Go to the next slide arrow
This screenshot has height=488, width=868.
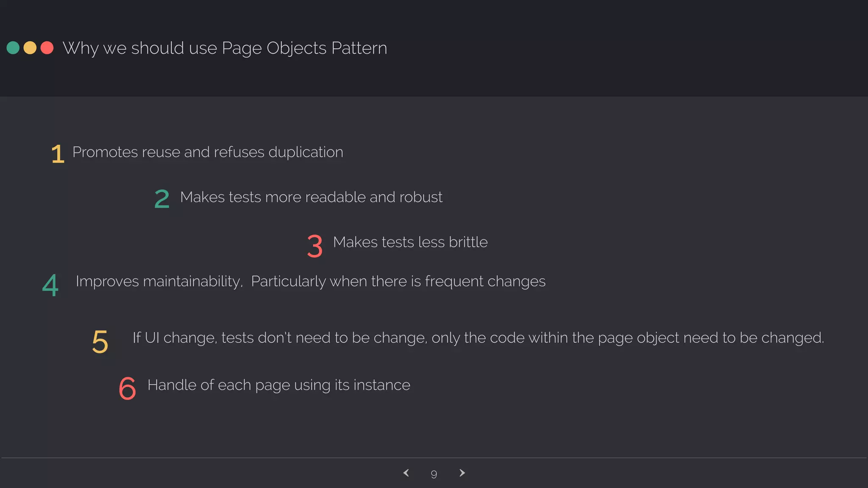(x=462, y=473)
